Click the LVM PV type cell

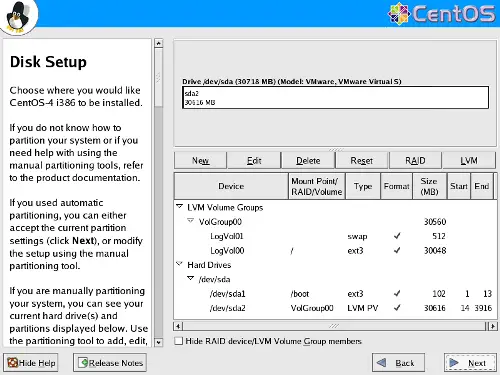tap(363, 308)
